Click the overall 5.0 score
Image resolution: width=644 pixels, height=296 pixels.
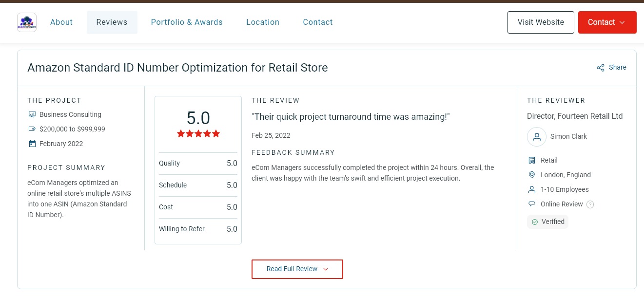[198, 118]
